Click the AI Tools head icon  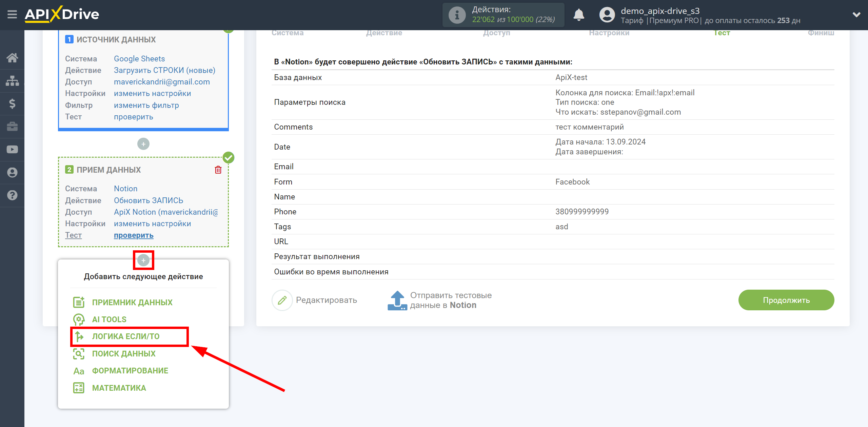click(x=79, y=319)
